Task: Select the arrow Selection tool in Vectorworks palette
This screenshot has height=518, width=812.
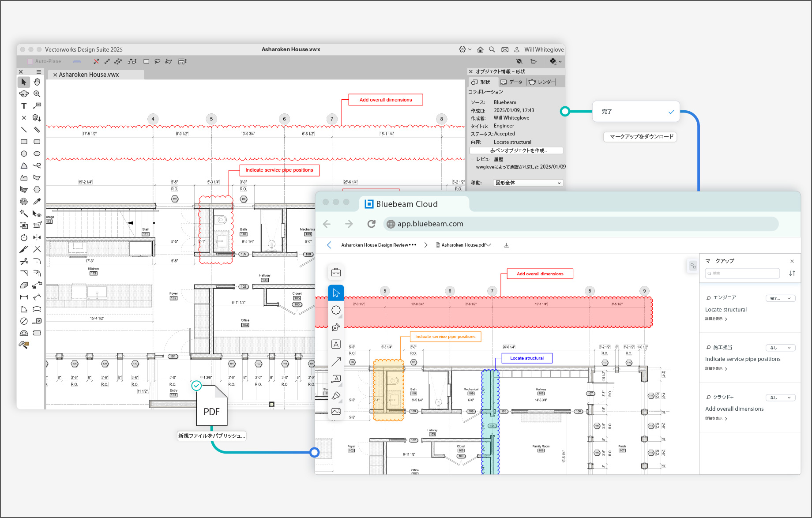Action: (24, 82)
